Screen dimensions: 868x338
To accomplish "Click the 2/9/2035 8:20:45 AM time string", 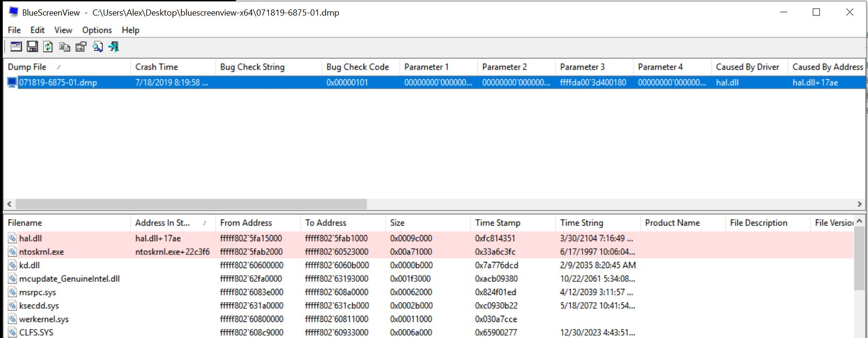I will point(598,265).
